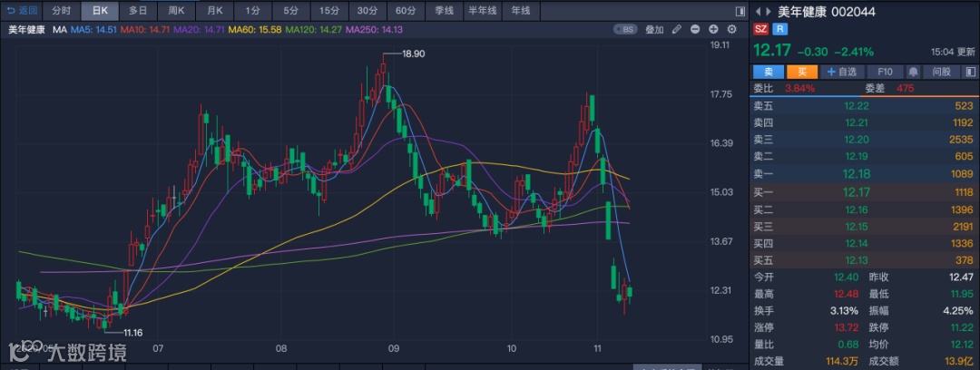Switch to the 半年线 tab
980x370 pixels.
click(482, 11)
